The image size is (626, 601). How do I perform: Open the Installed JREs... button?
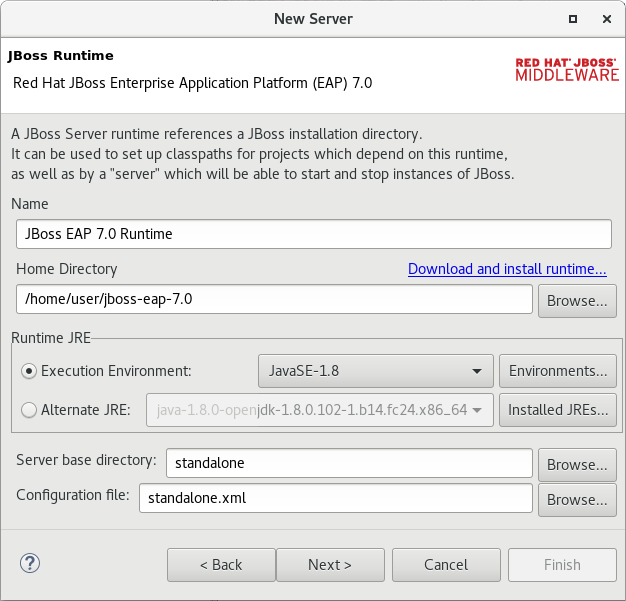558,410
